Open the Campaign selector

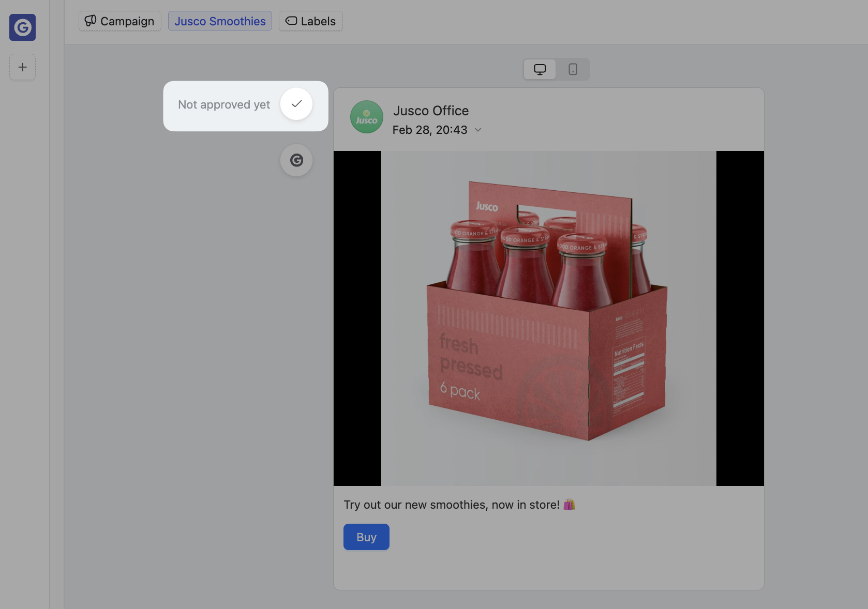point(120,21)
